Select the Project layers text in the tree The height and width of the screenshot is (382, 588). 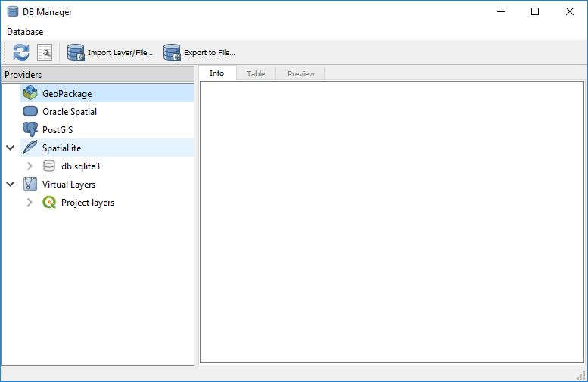(88, 203)
